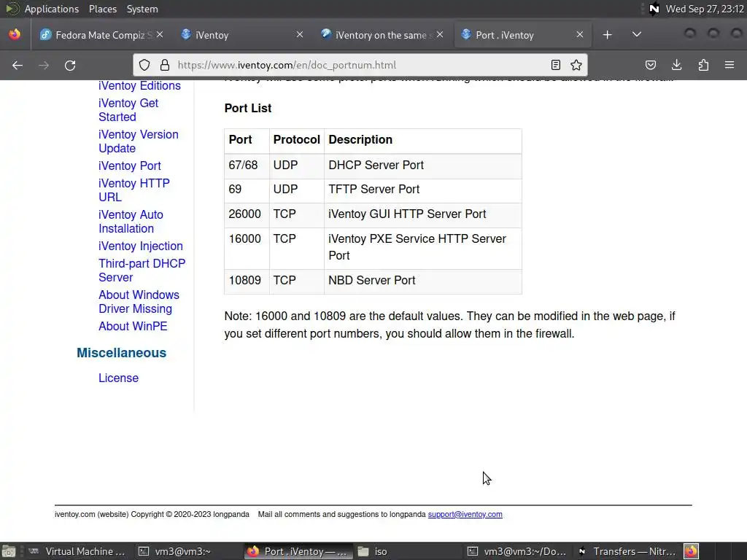
Task: Bookmark this page with the star
Action: 576,65
